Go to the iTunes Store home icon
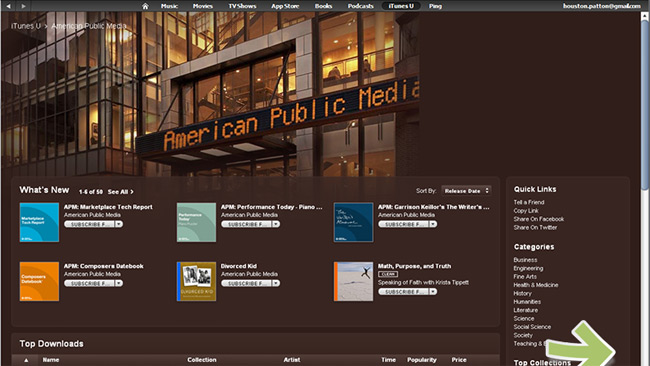This screenshot has height=366, width=650. pos(145,6)
